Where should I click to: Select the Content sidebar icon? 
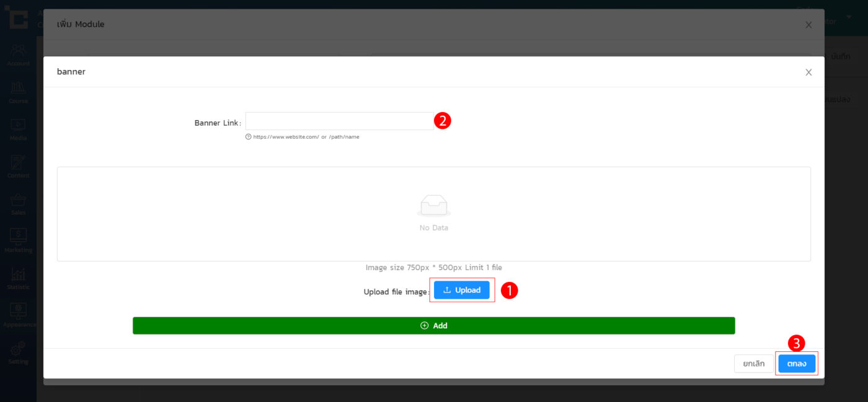pyautogui.click(x=18, y=166)
